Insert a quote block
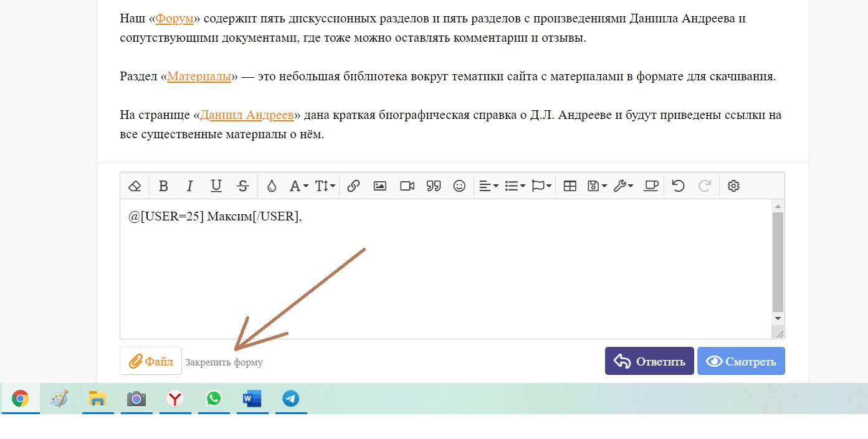Viewport: 868px width, 439px height. tap(434, 186)
